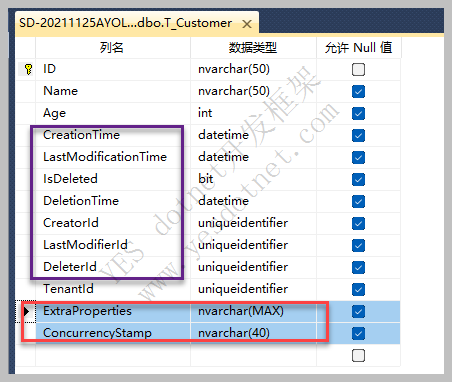The image size is (452, 382).
Task: Close the dbo.T_Customer tab
Action: [247, 24]
